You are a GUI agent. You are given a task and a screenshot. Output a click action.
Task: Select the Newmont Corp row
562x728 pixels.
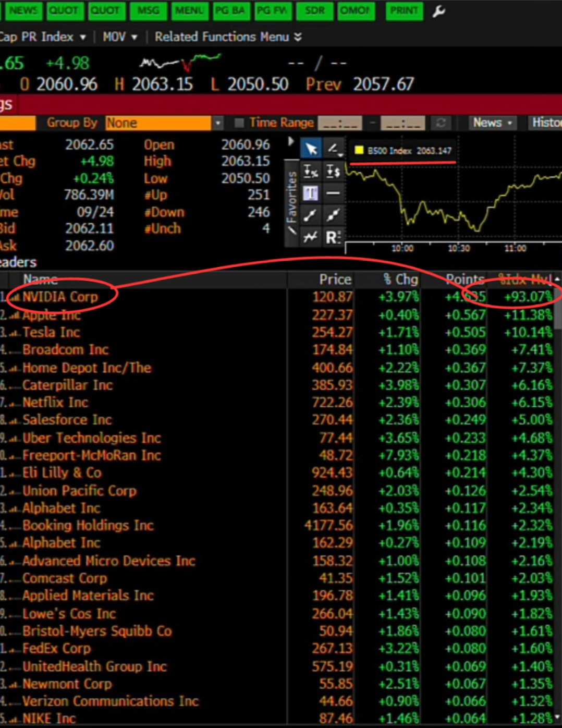pyautogui.click(x=276, y=684)
